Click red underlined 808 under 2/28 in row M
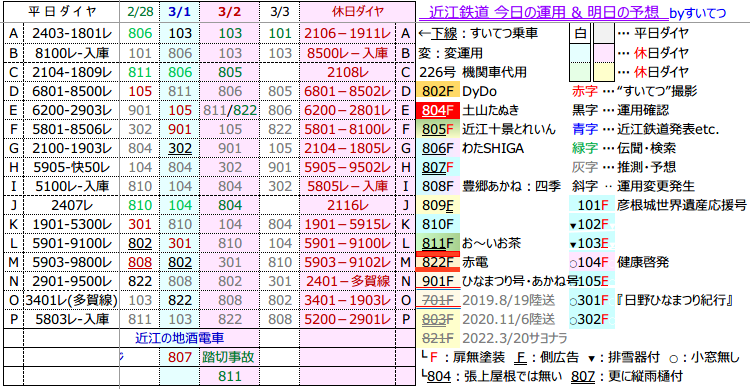This screenshot has height=389, width=750. click(x=140, y=262)
